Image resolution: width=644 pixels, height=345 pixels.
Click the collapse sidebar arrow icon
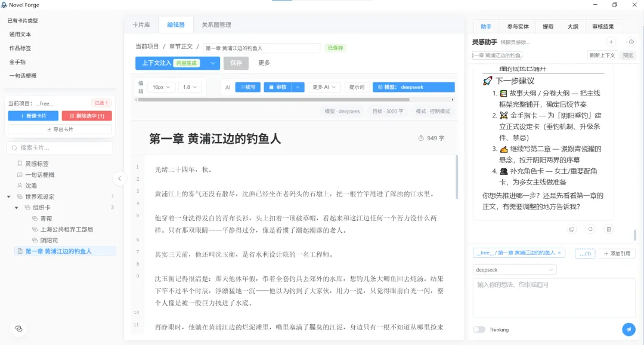(x=119, y=178)
